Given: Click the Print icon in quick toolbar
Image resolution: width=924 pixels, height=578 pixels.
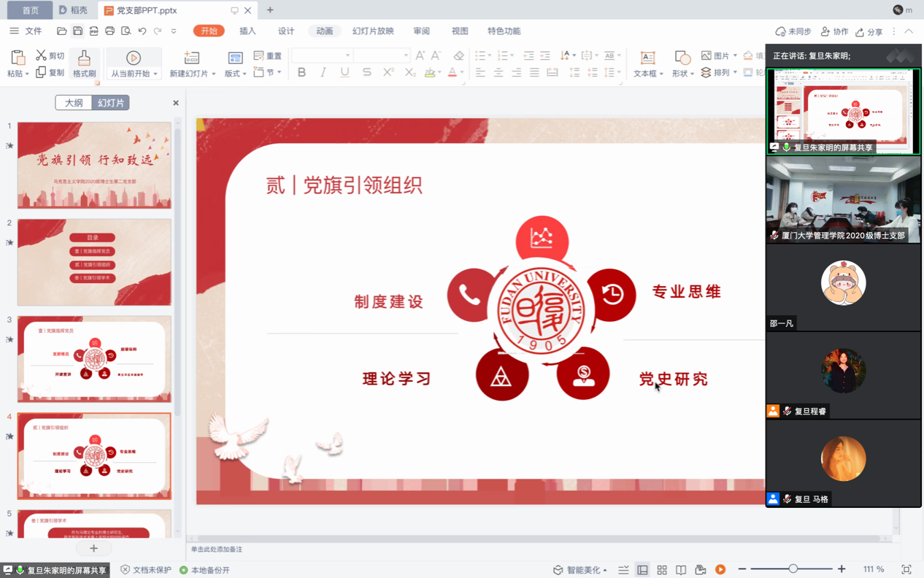Looking at the screenshot, I should pyautogui.click(x=109, y=31).
